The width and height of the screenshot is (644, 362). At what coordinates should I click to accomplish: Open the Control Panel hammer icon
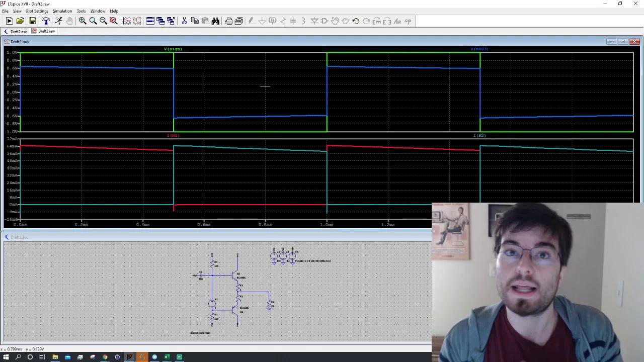46,21
